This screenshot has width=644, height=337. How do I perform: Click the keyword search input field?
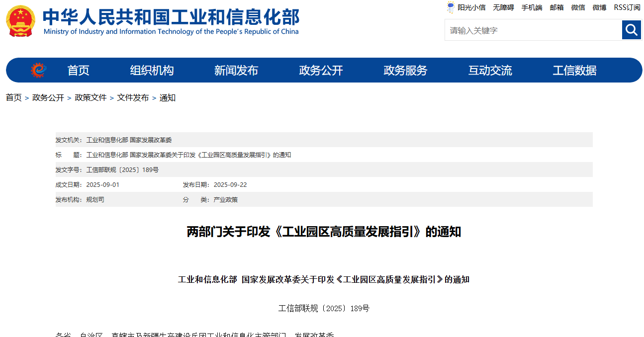pos(532,30)
